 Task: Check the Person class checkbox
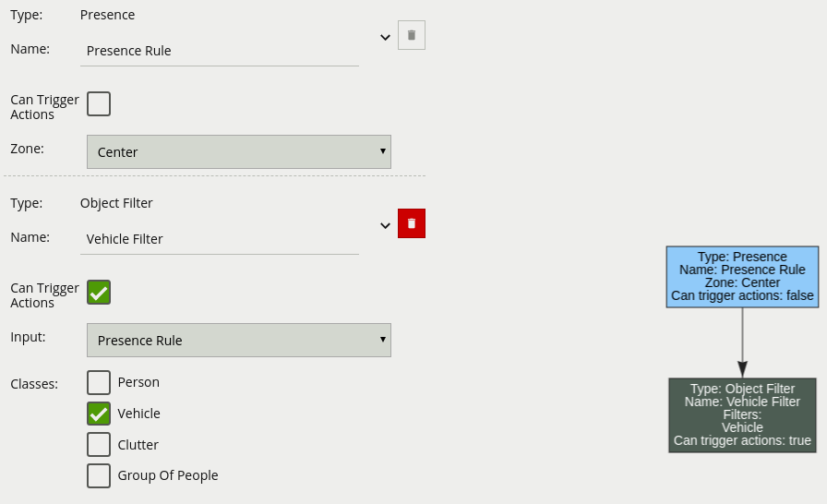tap(99, 382)
